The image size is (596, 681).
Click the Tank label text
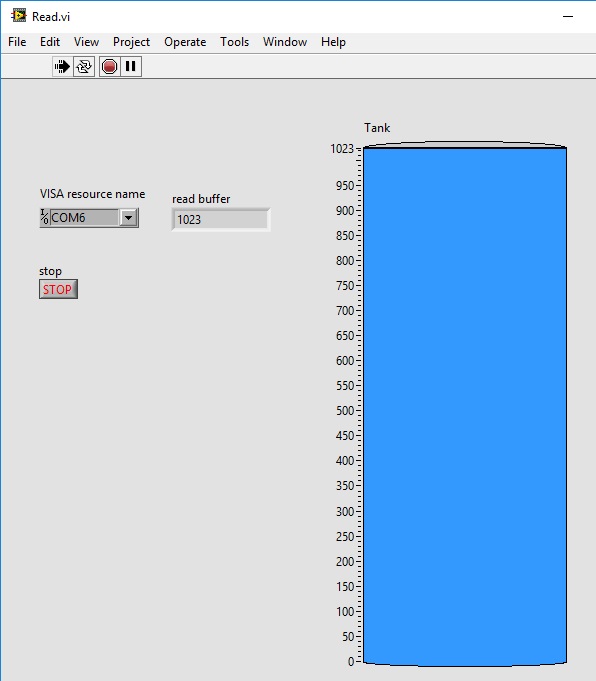tap(377, 128)
